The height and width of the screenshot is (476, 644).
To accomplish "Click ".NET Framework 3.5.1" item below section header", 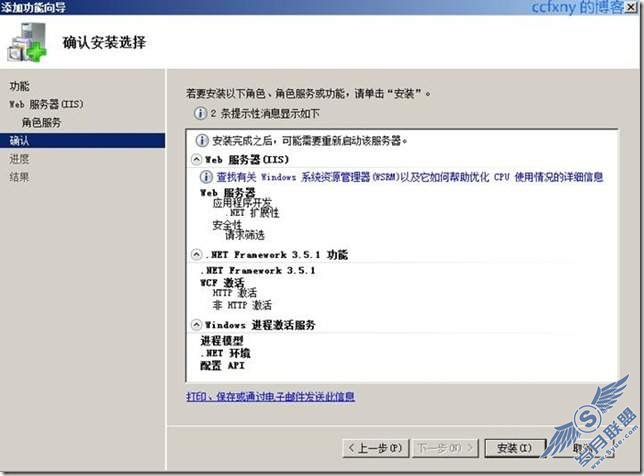I will [258, 270].
